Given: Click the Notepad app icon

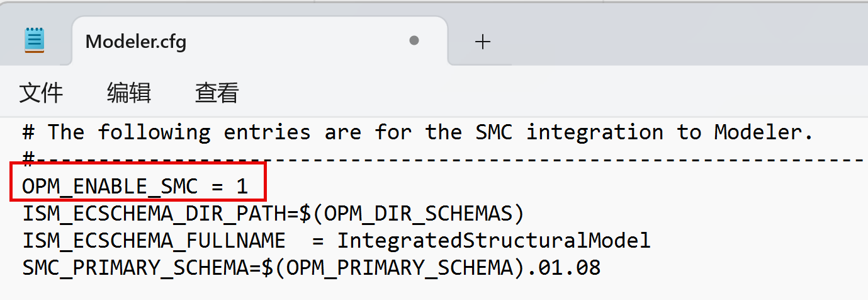Looking at the screenshot, I should pos(35,40).
